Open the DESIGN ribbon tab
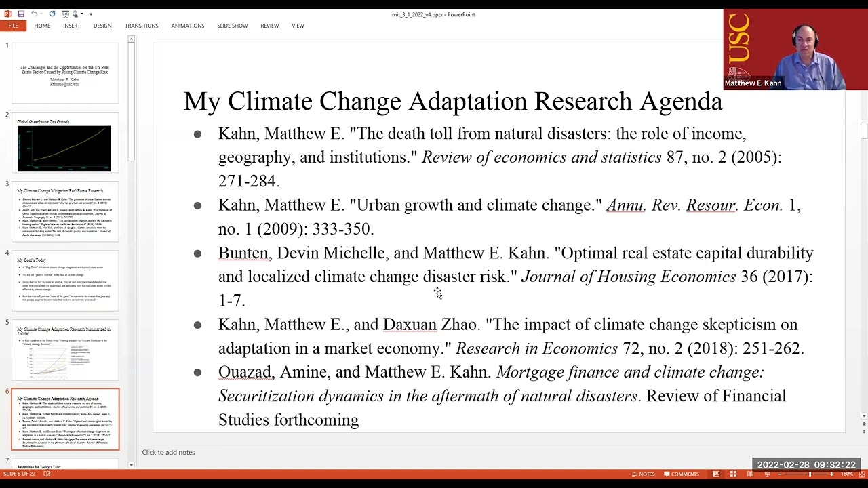The width and height of the screenshot is (868, 488). [x=102, y=26]
